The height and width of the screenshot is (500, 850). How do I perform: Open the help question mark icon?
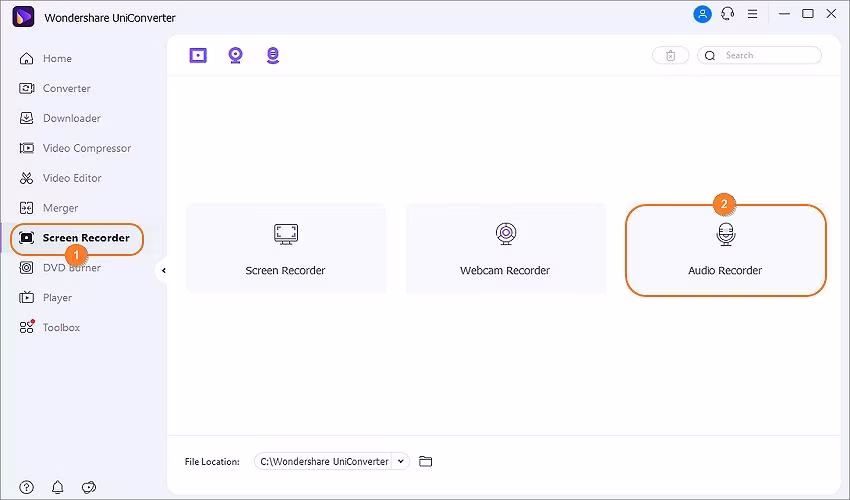click(x=27, y=487)
